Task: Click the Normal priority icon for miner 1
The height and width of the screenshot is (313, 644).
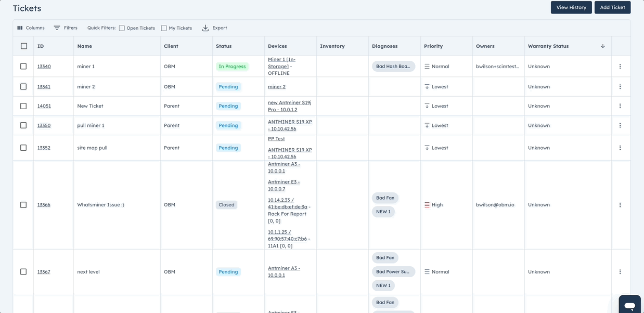Action: [x=427, y=67]
